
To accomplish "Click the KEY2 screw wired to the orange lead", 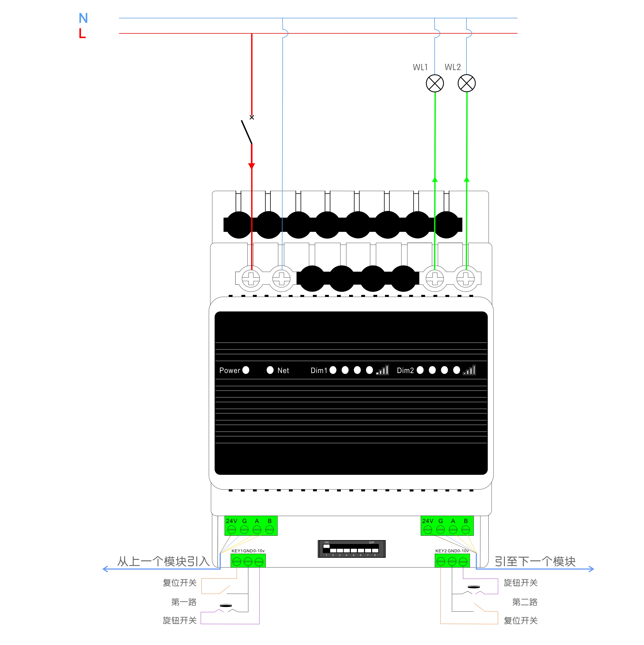I will pos(441,562).
